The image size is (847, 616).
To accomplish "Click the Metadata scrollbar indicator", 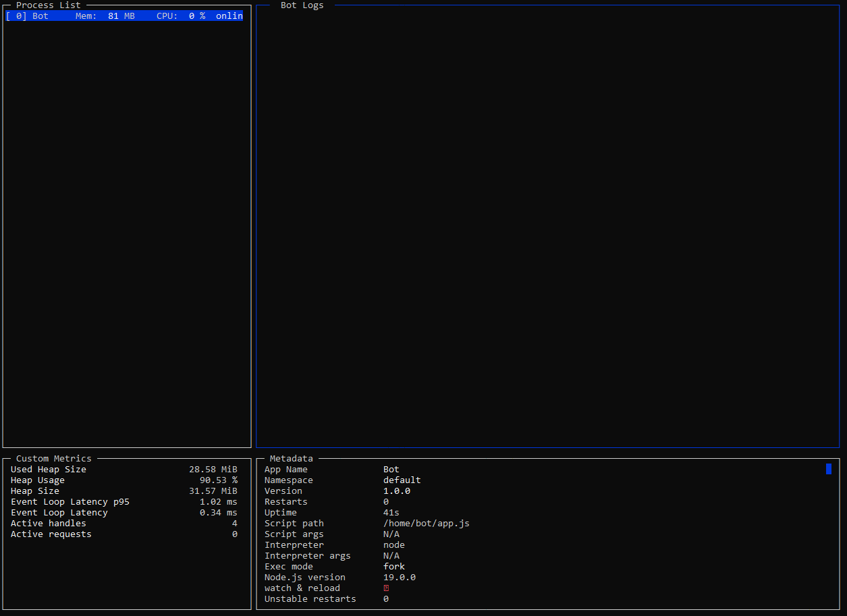I will 828,469.
